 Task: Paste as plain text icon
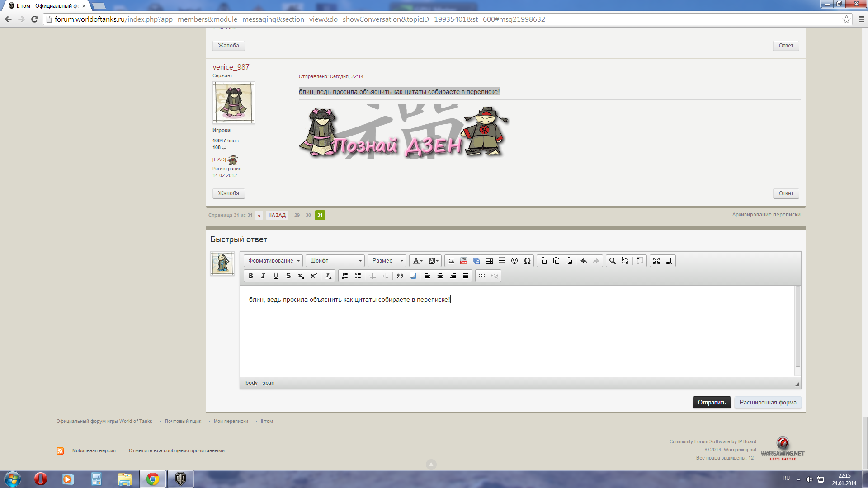pyautogui.click(x=557, y=261)
